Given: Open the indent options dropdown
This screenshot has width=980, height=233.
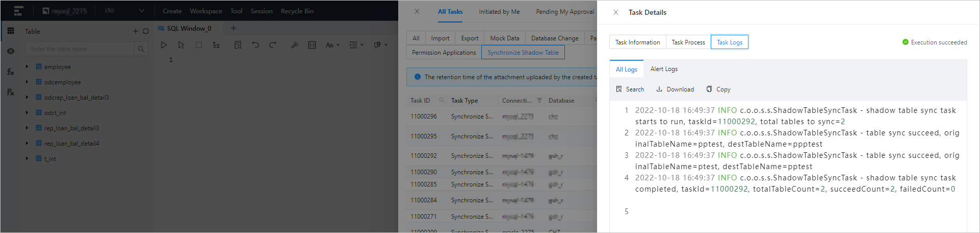Looking at the screenshot, I should 356,45.
